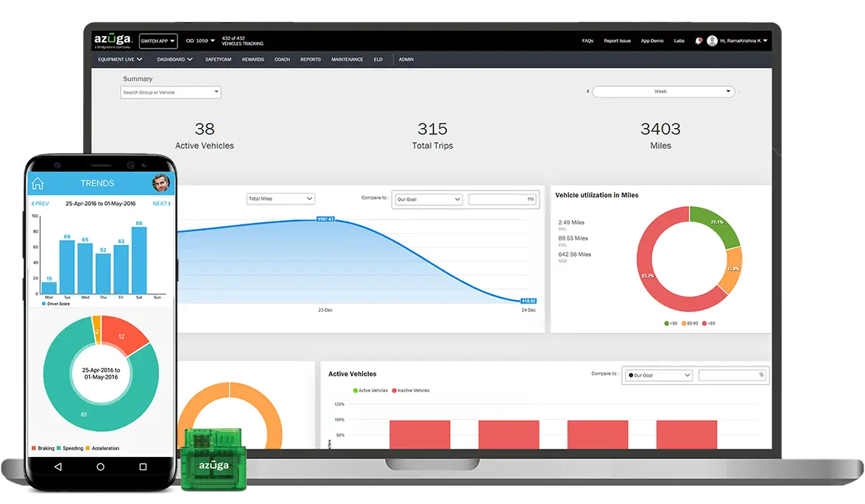Click the user avatar next to Hi, RamaKrishna K

click(712, 40)
